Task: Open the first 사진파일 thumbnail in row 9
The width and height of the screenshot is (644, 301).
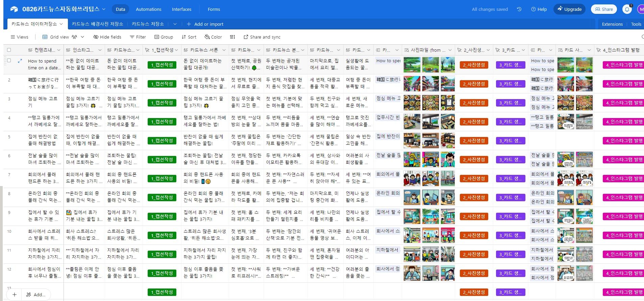Action: (x=412, y=216)
